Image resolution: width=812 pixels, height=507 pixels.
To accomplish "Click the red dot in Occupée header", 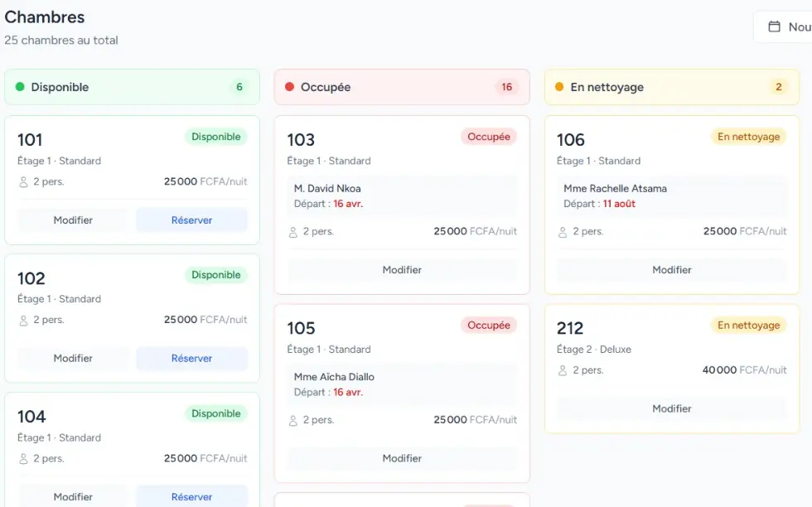I will pos(290,86).
